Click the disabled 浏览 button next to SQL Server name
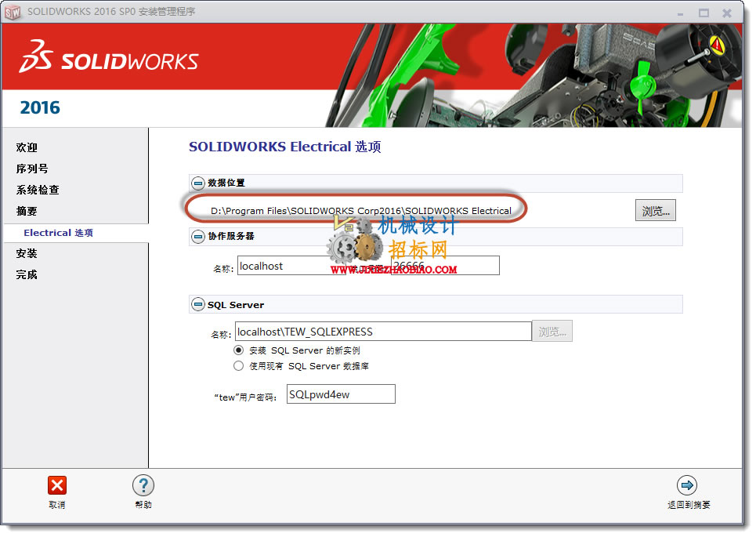Screen dimensions: 756x537 [552, 332]
